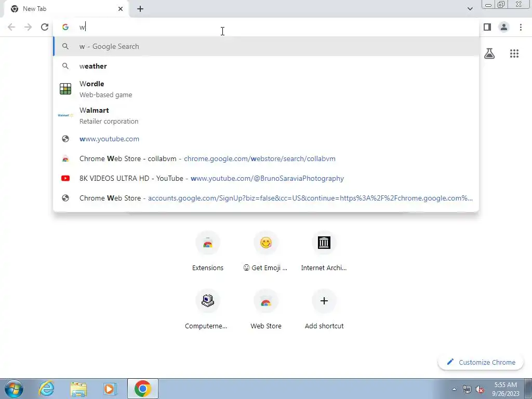Select Chrome Web Store collabvm suggestion

point(266,158)
